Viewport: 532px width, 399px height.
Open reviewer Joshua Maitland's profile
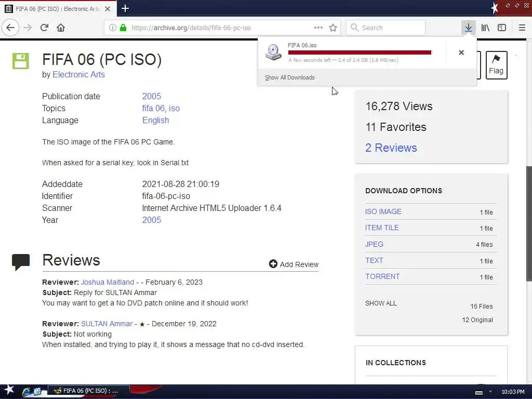pos(108,282)
